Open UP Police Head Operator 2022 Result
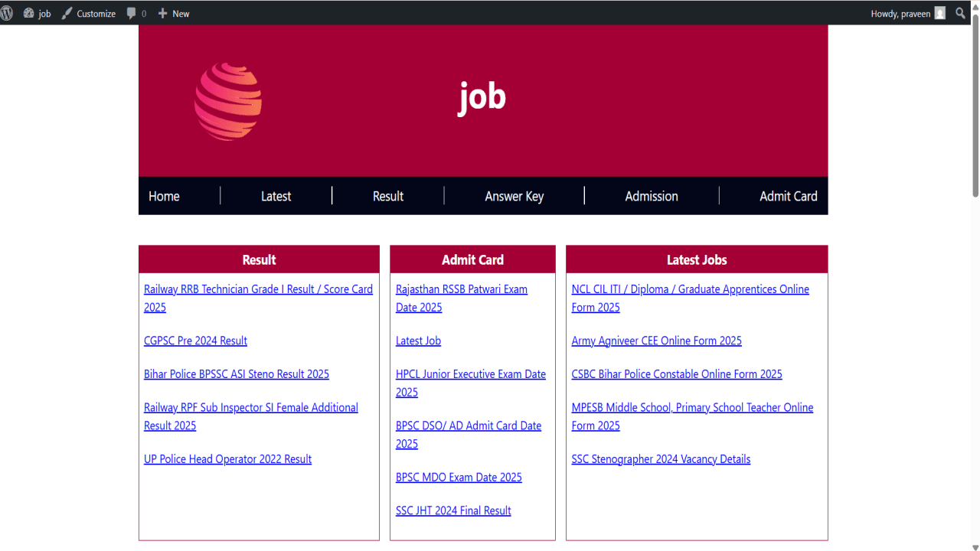The image size is (980, 551). [227, 459]
